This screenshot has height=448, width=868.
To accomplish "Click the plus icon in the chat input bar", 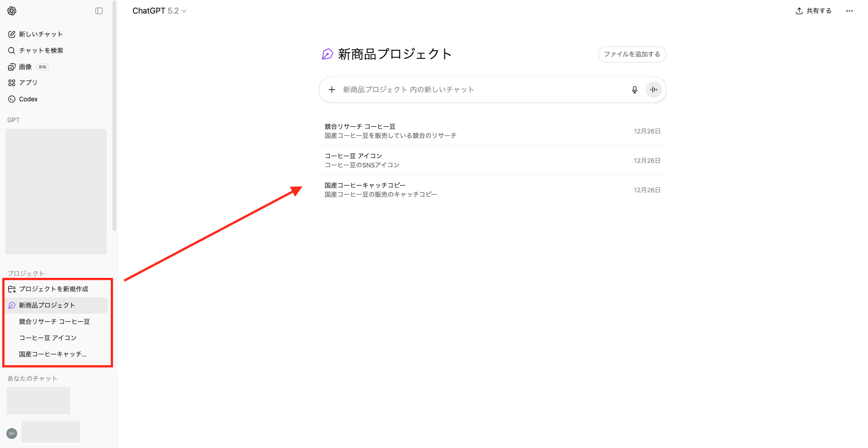I will point(332,89).
